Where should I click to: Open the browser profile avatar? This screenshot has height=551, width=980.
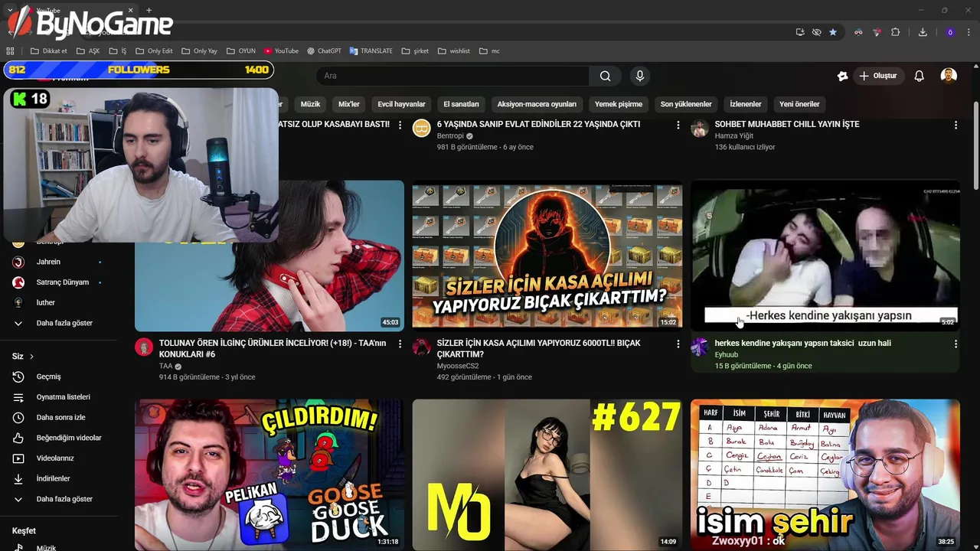[950, 32]
